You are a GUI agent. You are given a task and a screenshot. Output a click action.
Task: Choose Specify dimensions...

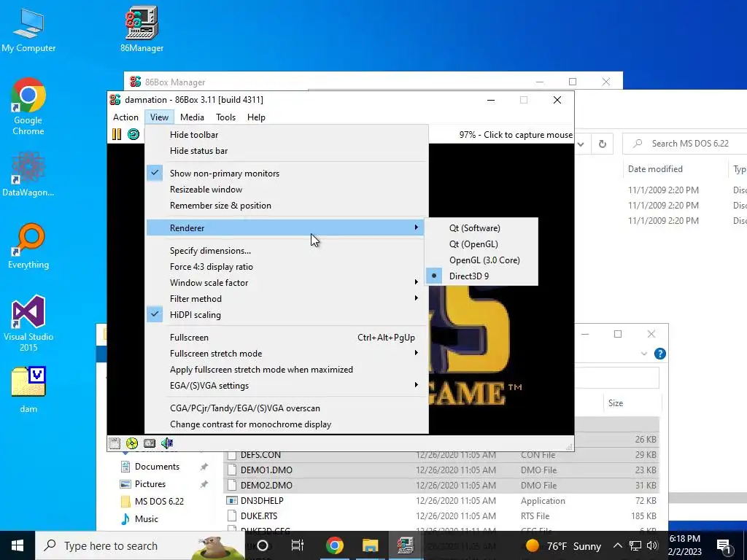286,251
